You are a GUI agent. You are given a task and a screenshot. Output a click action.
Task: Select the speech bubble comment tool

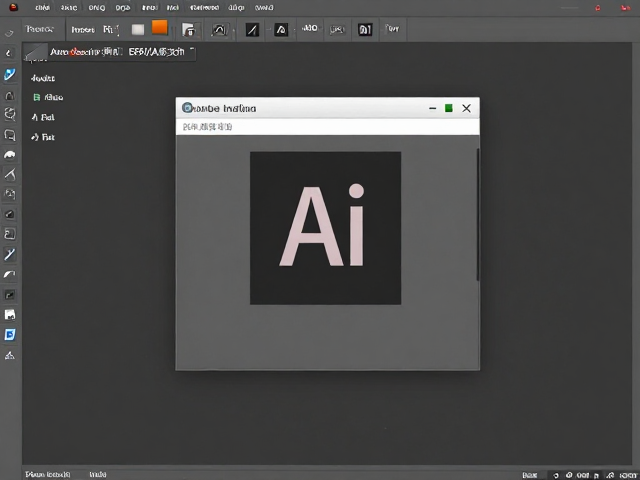point(10,135)
